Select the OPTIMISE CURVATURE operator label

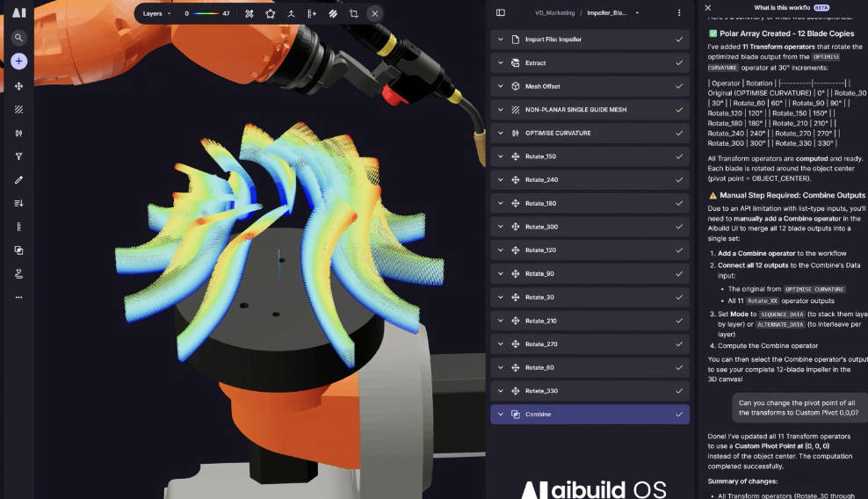click(558, 133)
